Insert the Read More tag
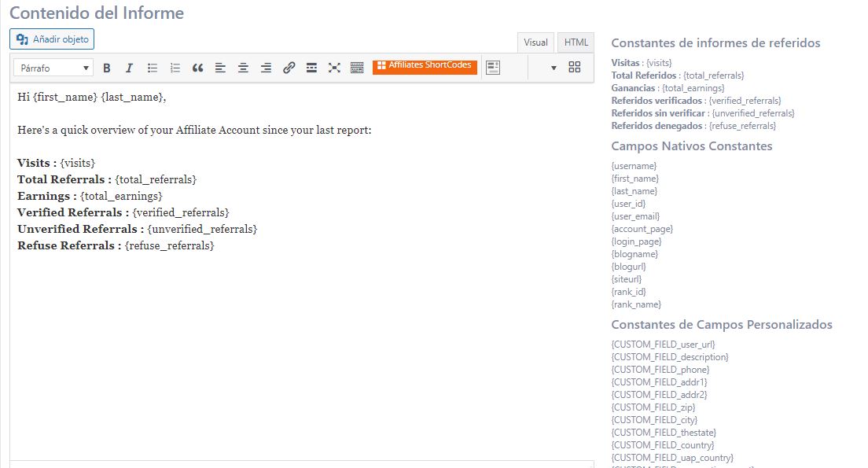 [311, 68]
